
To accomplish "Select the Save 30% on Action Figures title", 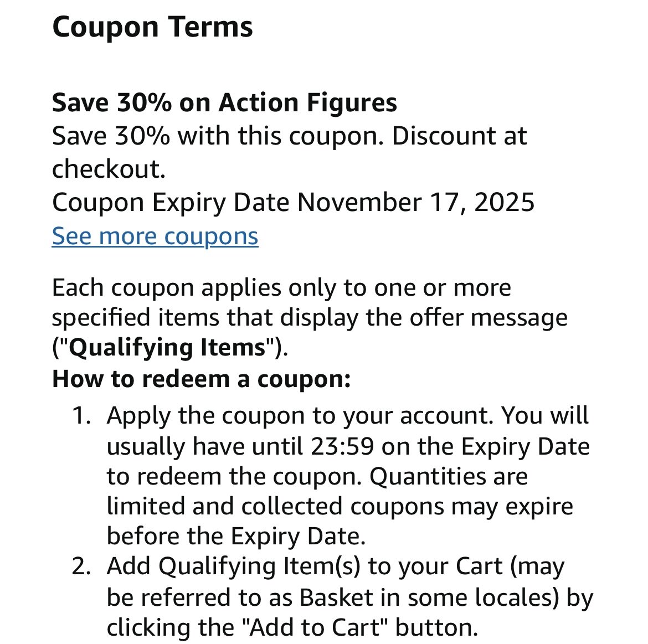I will click(224, 102).
